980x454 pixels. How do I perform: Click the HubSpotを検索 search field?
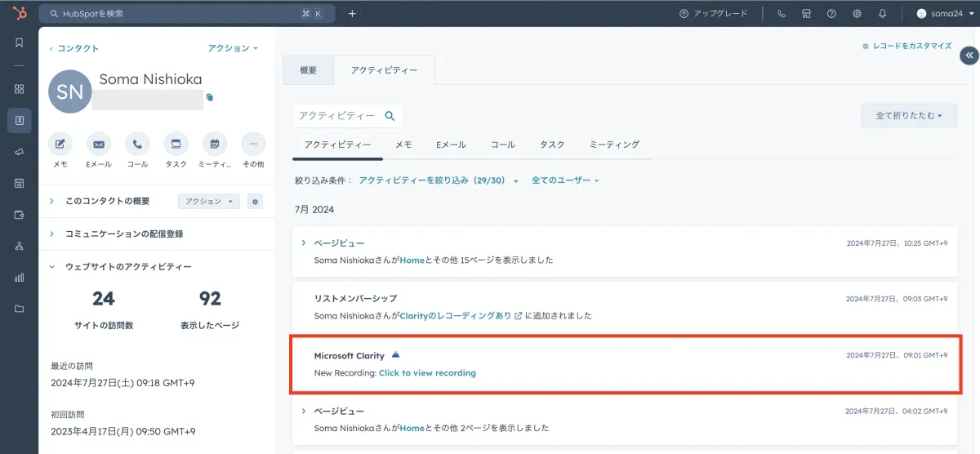(x=187, y=14)
